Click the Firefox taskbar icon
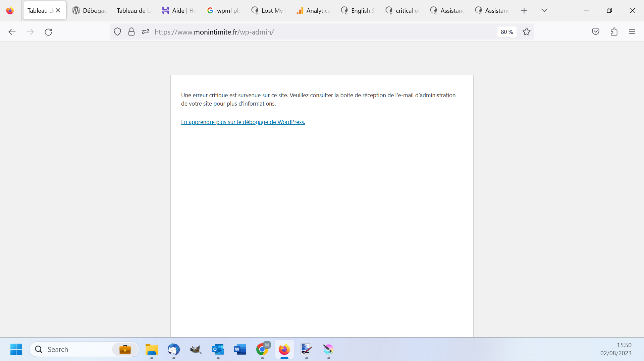The height and width of the screenshot is (361, 644). tap(284, 349)
